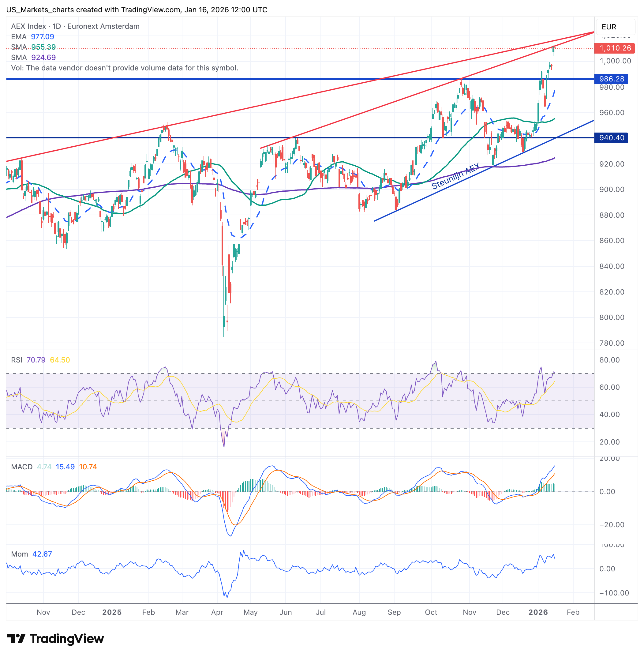
Task: Click the Apr label on time axis
Action: pos(217,612)
